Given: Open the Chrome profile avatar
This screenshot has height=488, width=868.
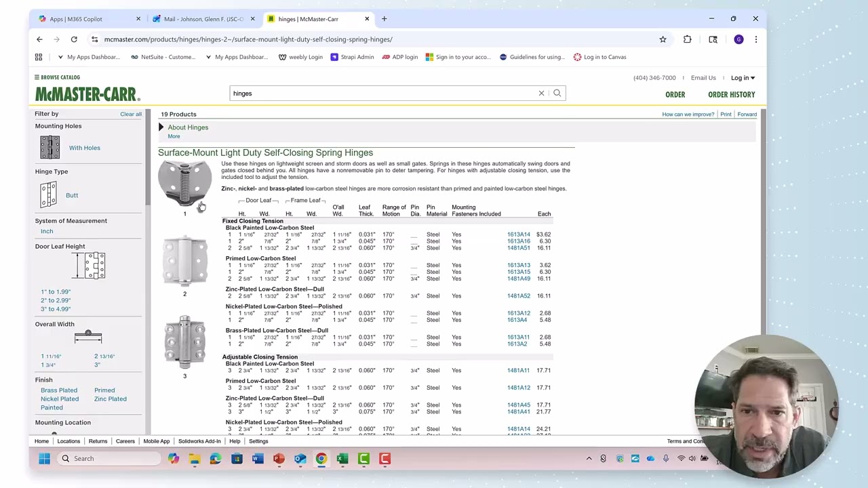Looking at the screenshot, I should [738, 39].
